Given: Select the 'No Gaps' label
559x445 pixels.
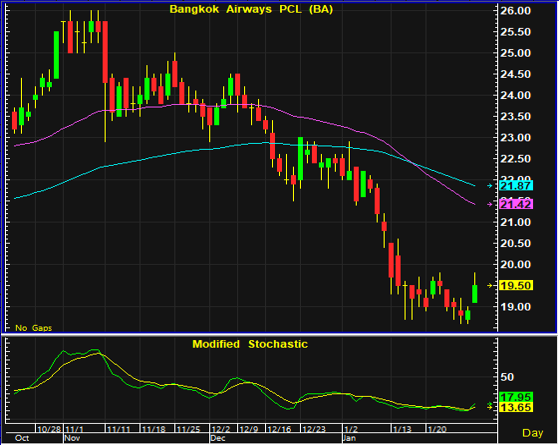Looking at the screenshot, I should (x=34, y=328).
